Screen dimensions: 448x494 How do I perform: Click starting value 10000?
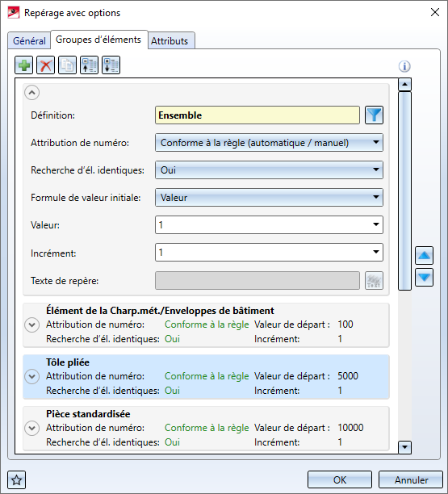[x=350, y=428]
